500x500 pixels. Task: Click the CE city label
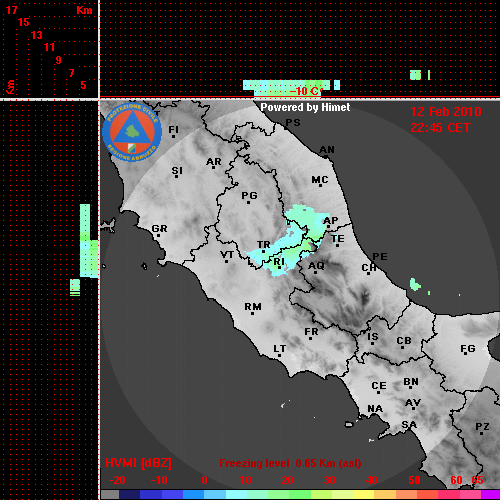tap(379, 386)
